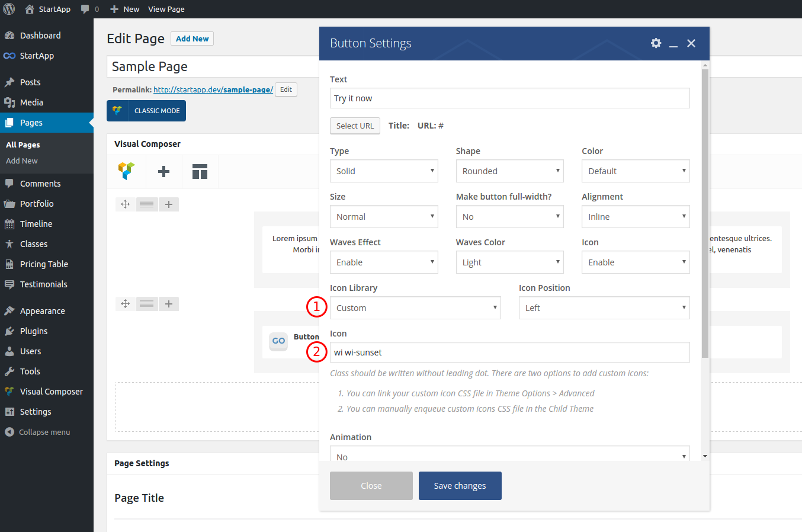Image resolution: width=802 pixels, height=532 pixels.
Task: Open Dashboard from sidebar
Action: [47, 36]
